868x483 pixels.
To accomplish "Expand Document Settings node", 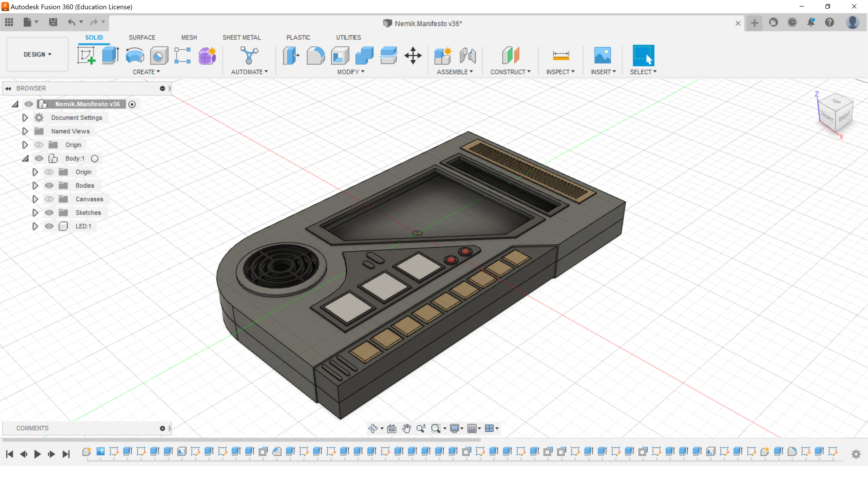I will tap(25, 118).
